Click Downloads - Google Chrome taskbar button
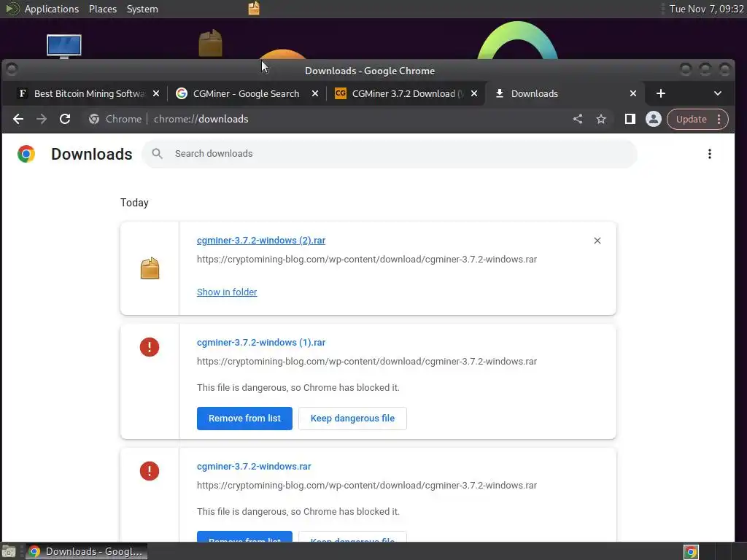Screen dimensions: 747x560 86,551
